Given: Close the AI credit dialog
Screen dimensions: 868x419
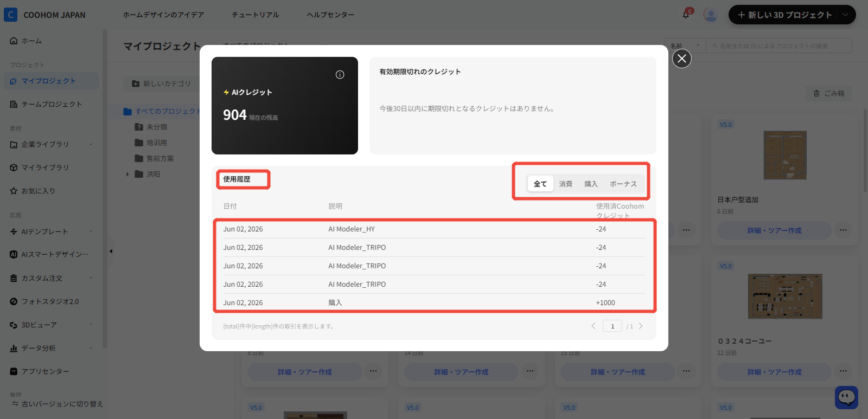Looking at the screenshot, I should 682,59.
